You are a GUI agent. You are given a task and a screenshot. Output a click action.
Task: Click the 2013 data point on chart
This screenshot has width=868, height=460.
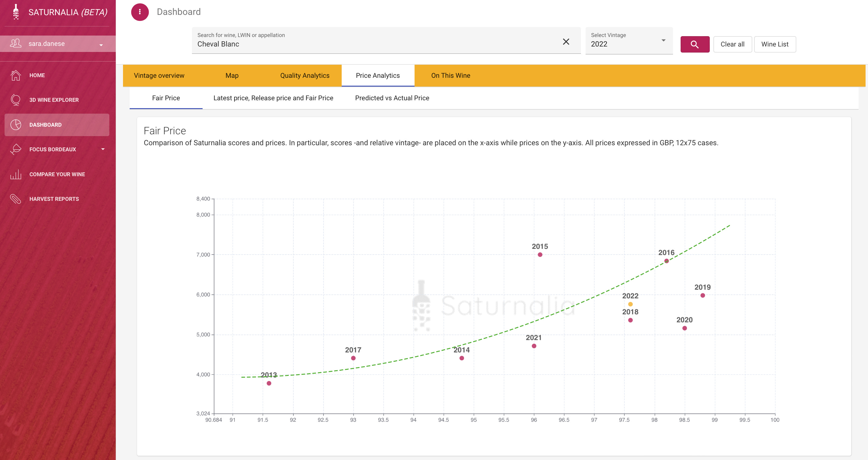[269, 383]
